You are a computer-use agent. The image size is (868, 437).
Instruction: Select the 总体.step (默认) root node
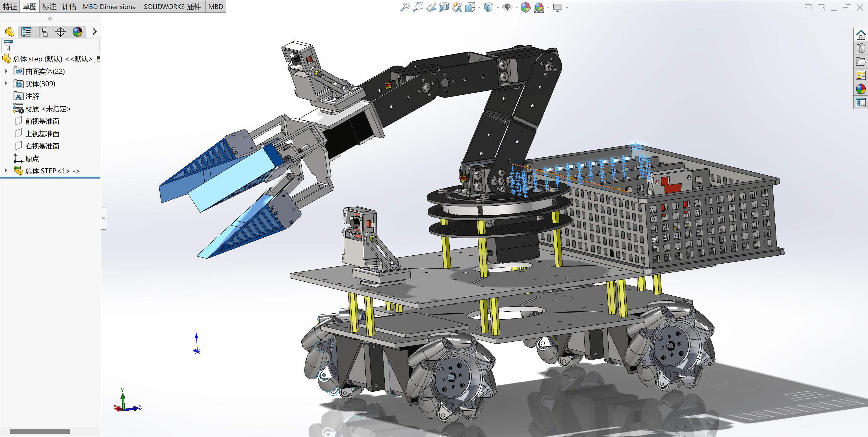51,59
